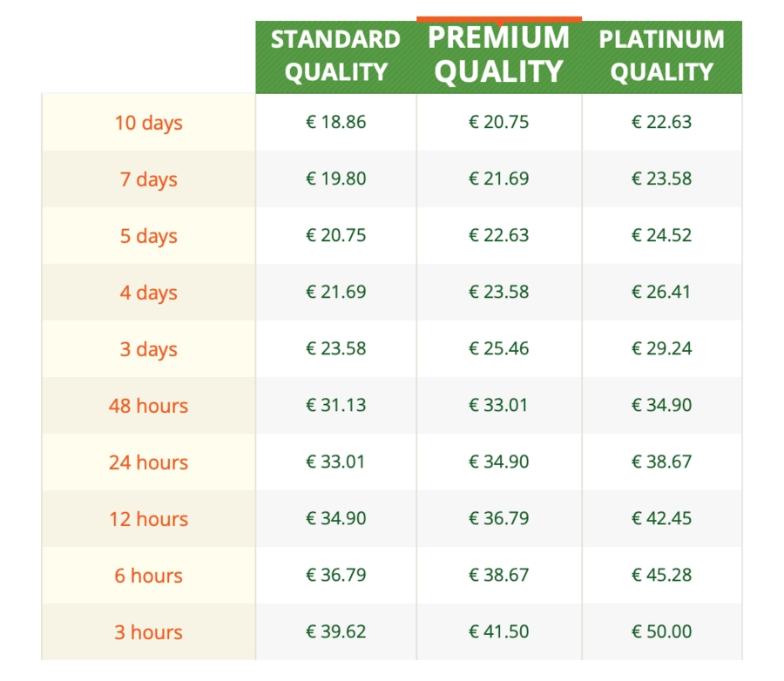Viewport: 784px width, 681px height.
Task: Pick the € 25.46 premium price
Action: (498, 348)
